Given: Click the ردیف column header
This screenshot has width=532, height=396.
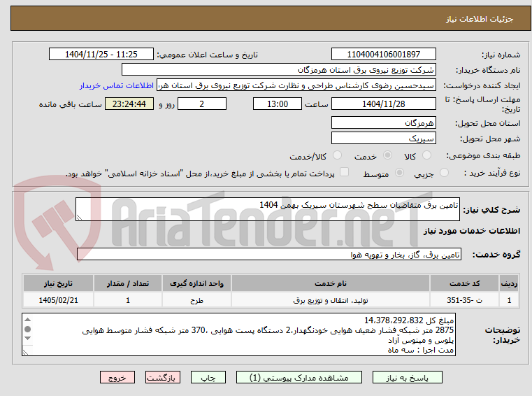Looking at the screenshot, I should [509, 283].
